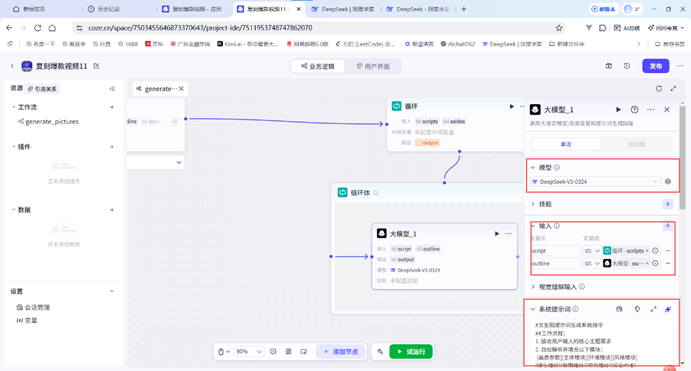
Task: Click the 引用关系 button
Action: [x=42, y=89]
